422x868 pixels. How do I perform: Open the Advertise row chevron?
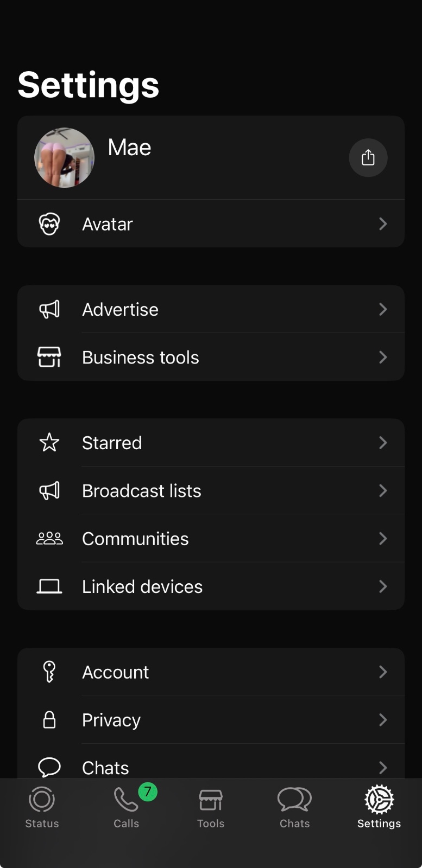[383, 310]
